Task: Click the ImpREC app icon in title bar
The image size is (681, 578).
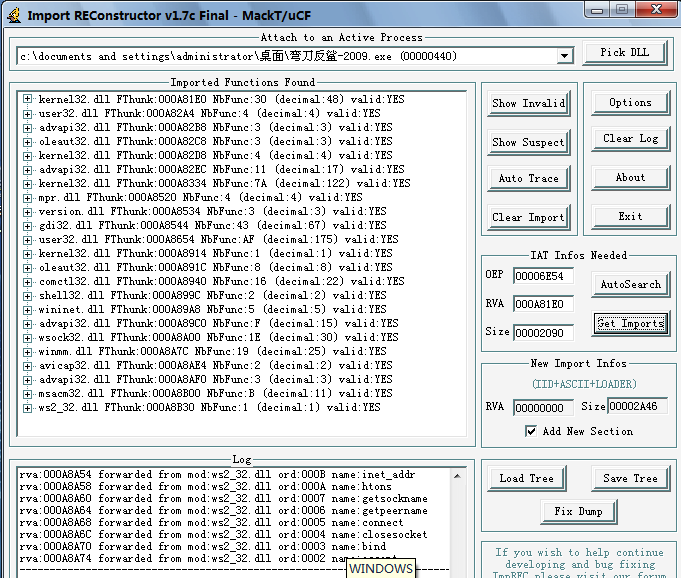Action: pyautogui.click(x=14, y=15)
